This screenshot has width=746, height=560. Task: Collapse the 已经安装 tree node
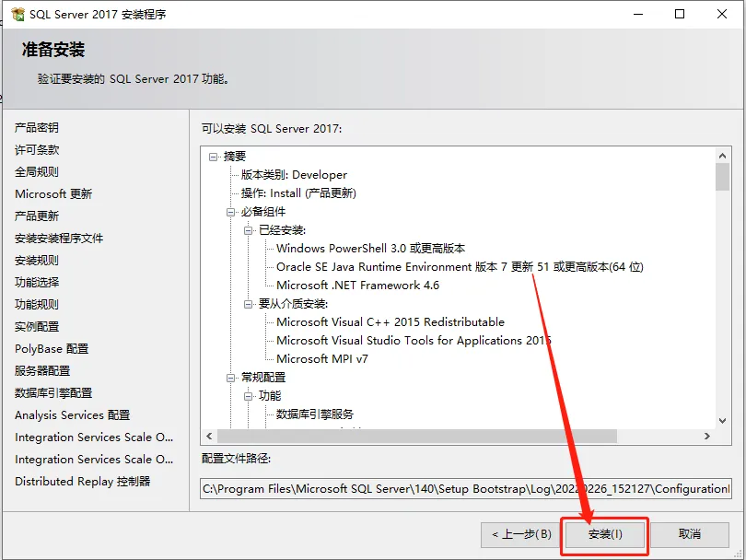pyautogui.click(x=248, y=231)
